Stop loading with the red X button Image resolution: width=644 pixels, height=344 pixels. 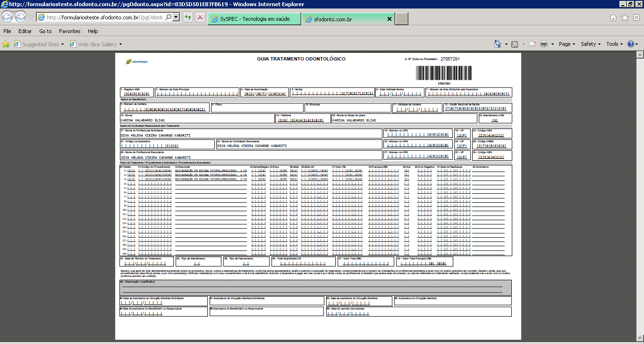(x=200, y=17)
